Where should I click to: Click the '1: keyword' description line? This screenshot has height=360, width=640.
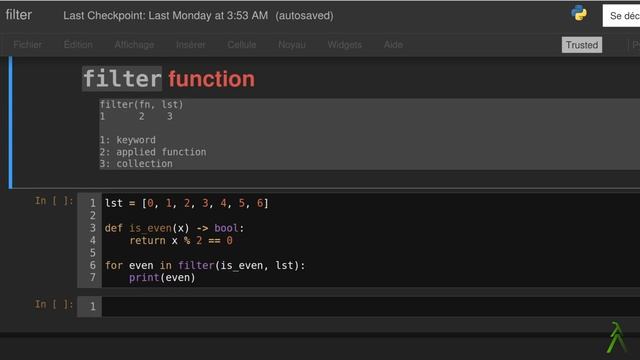[128, 140]
